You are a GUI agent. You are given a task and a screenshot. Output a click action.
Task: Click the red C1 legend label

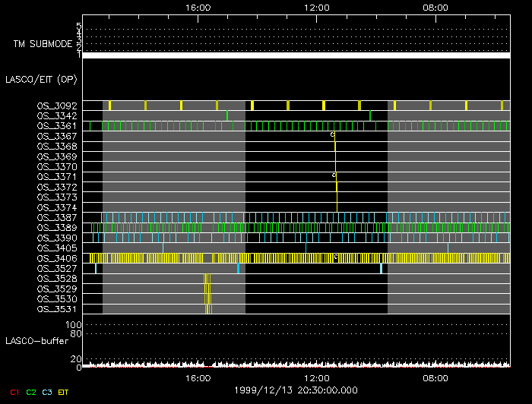click(14, 392)
